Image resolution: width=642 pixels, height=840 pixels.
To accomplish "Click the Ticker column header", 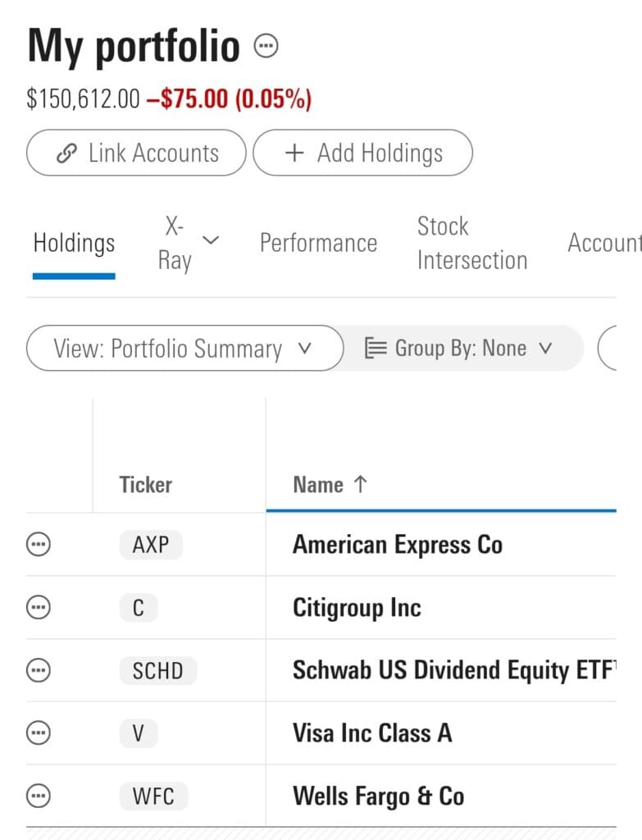I will tap(146, 485).
